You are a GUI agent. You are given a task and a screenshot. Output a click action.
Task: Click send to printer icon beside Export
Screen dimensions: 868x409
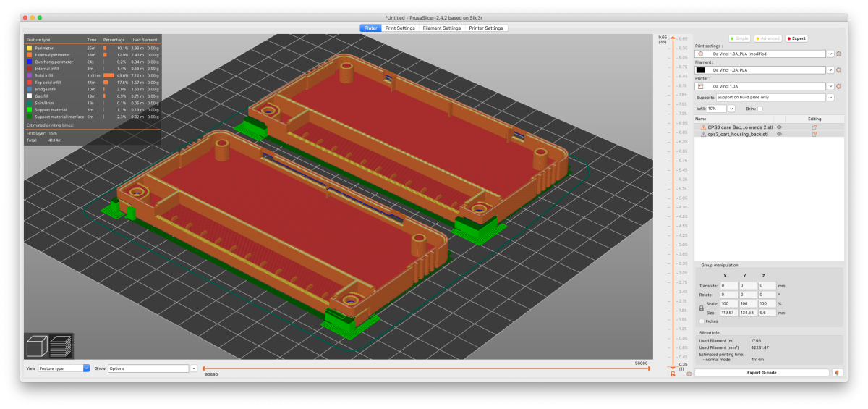point(836,373)
